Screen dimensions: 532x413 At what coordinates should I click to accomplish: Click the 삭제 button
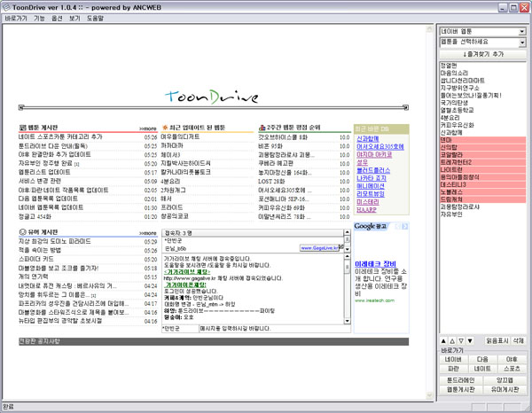(x=519, y=341)
